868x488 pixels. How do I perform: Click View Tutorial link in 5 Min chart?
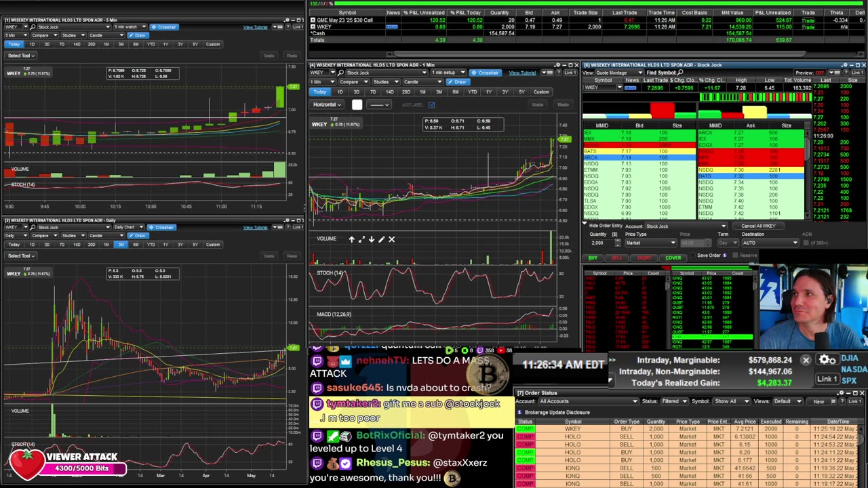(x=256, y=27)
